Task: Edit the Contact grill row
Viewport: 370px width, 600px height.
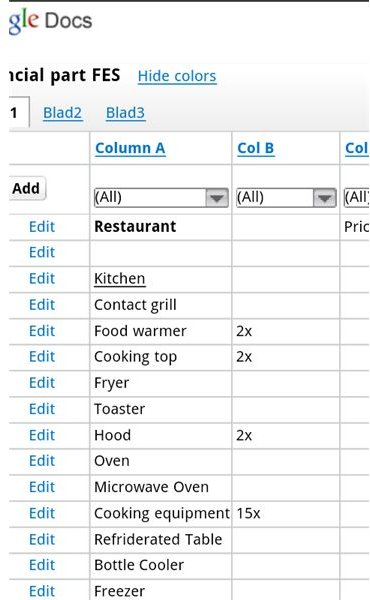Action: [42, 305]
